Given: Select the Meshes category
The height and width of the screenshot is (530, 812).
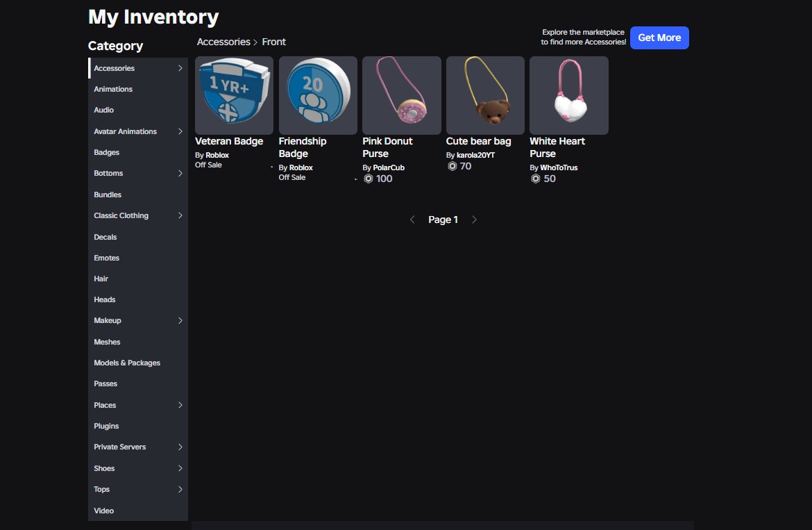Looking at the screenshot, I should (x=137, y=342).
